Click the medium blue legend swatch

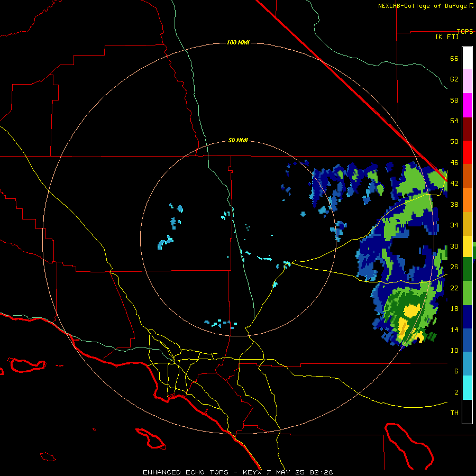pyautogui.click(x=467, y=340)
